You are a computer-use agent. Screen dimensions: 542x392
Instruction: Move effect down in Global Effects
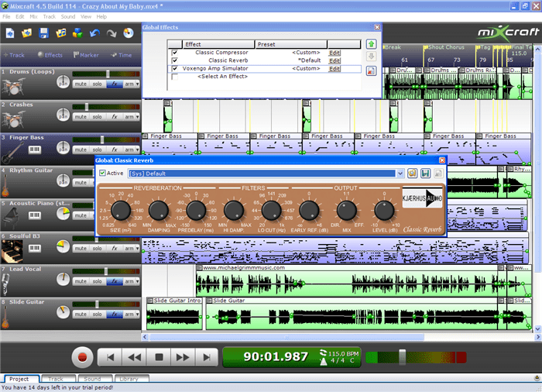371,57
